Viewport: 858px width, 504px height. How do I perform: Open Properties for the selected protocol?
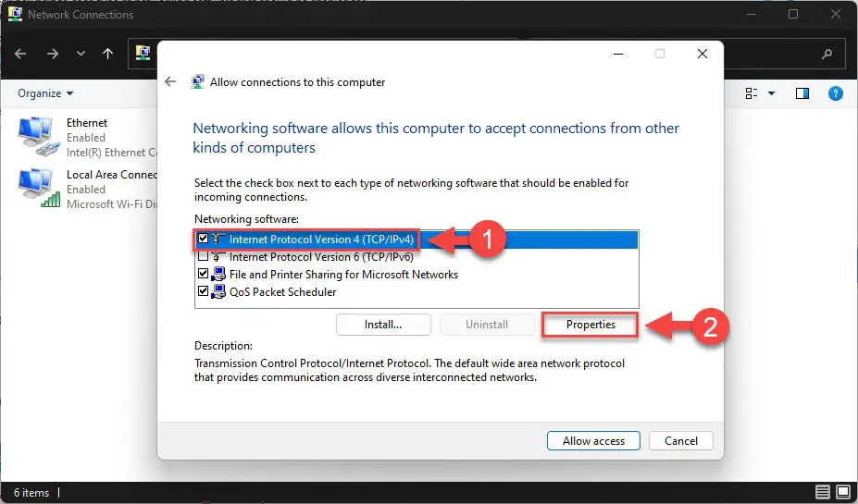tap(591, 325)
